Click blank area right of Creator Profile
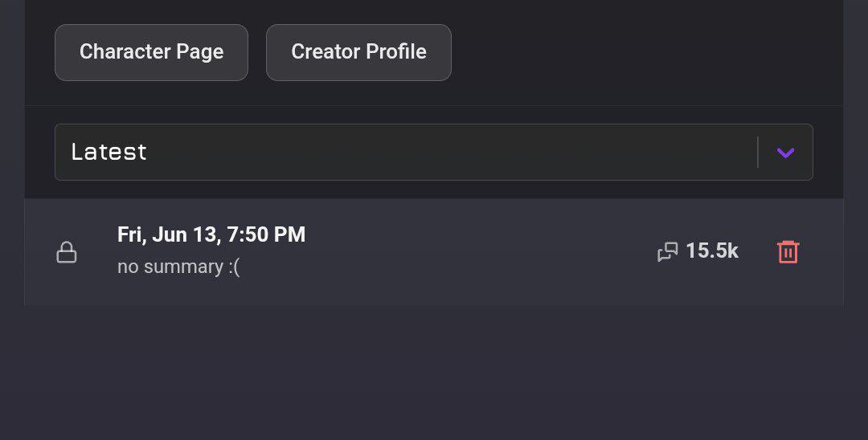868x440 pixels. (643, 52)
